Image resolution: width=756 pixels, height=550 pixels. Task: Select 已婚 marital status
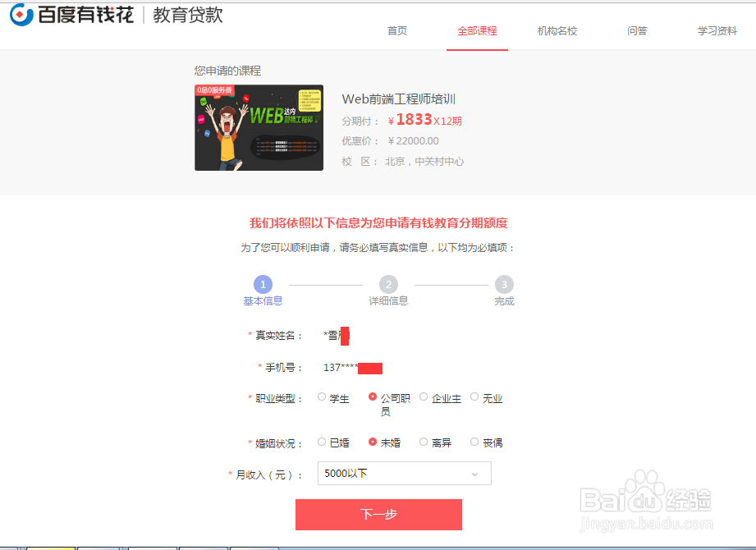322,442
